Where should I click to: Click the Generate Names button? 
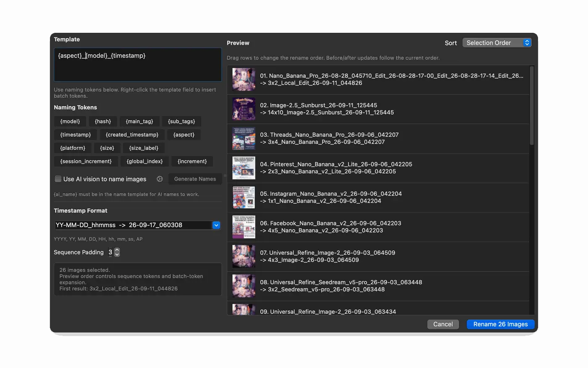[x=195, y=179]
